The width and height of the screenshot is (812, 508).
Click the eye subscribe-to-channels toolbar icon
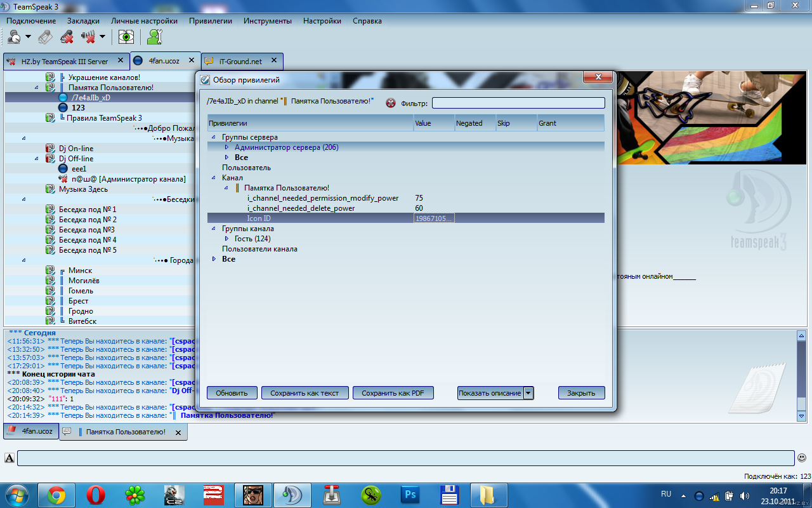coord(126,37)
